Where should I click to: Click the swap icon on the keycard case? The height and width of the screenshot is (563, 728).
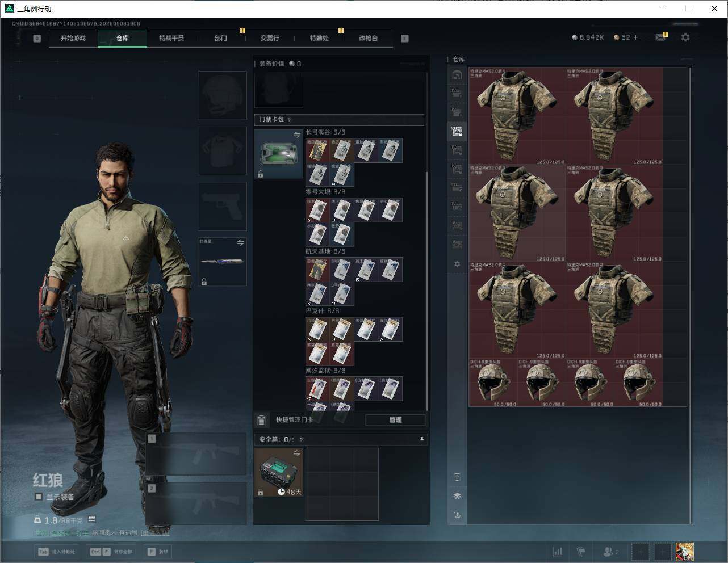tap(297, 135)
